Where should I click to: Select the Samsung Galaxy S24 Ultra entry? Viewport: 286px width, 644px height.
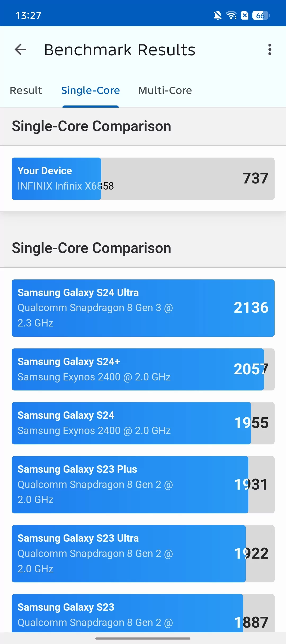(x=143, y=308)
